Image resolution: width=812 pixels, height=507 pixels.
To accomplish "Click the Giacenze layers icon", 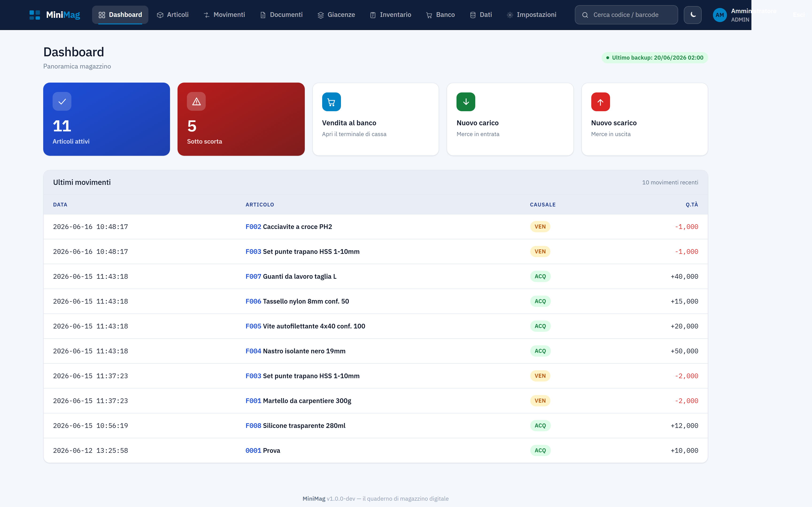I will [321, 15].
